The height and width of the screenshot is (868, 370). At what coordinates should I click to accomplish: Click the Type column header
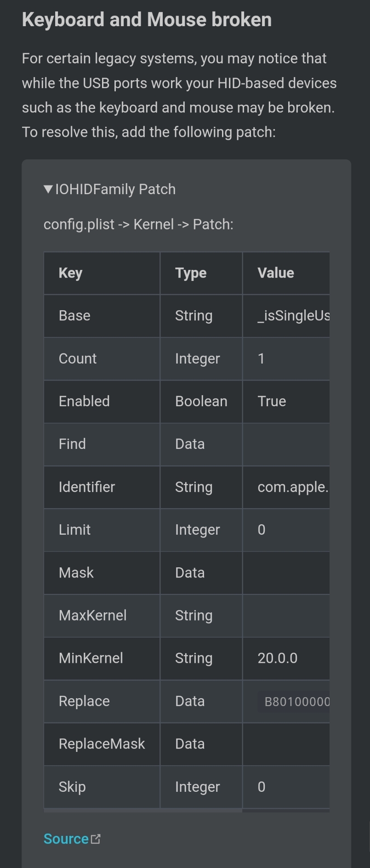(x=191, y=273)
